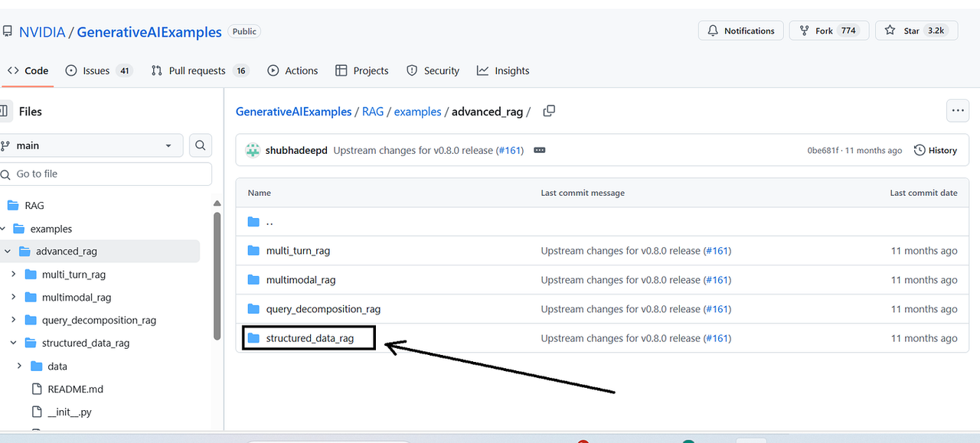Expand query_decomposition_rag in the file tree
The height and width of the screenshot is (443, 980).
point(14,320)
